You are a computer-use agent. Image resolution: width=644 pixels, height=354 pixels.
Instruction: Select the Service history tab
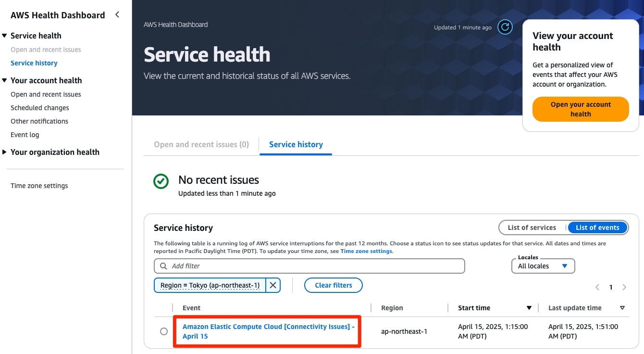[296, 144]
